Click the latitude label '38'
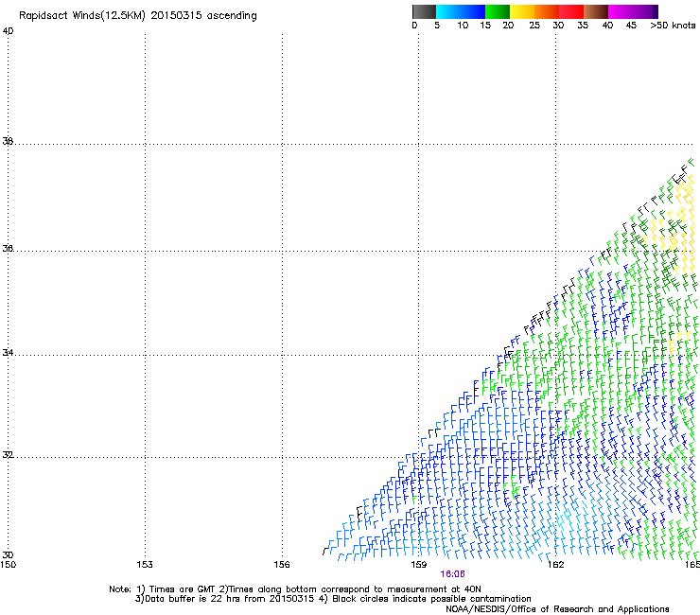The width and height of the screenshot is (700, 615). pos(8,141)
